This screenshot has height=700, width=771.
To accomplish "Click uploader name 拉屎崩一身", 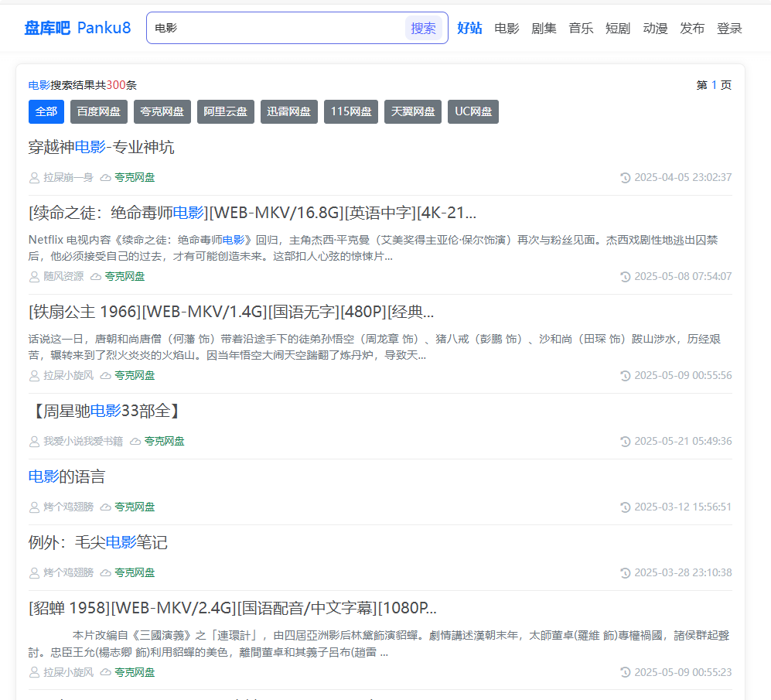I will (x=68, y=178).
